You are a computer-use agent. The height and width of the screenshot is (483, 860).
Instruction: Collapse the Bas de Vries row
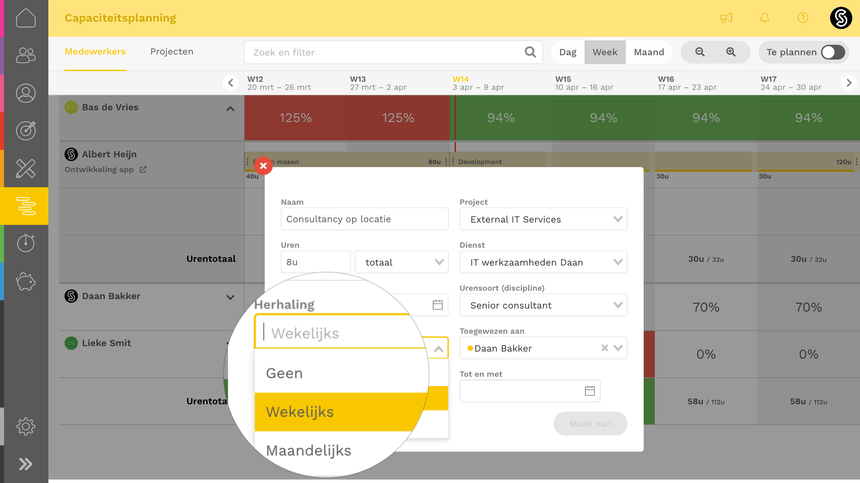[x=230, y=109]
